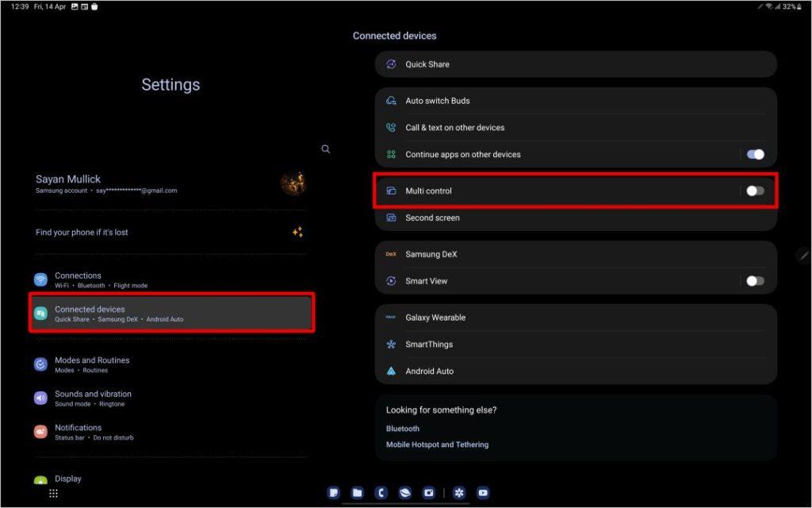Tap the Second screen icon

point(391,217)
